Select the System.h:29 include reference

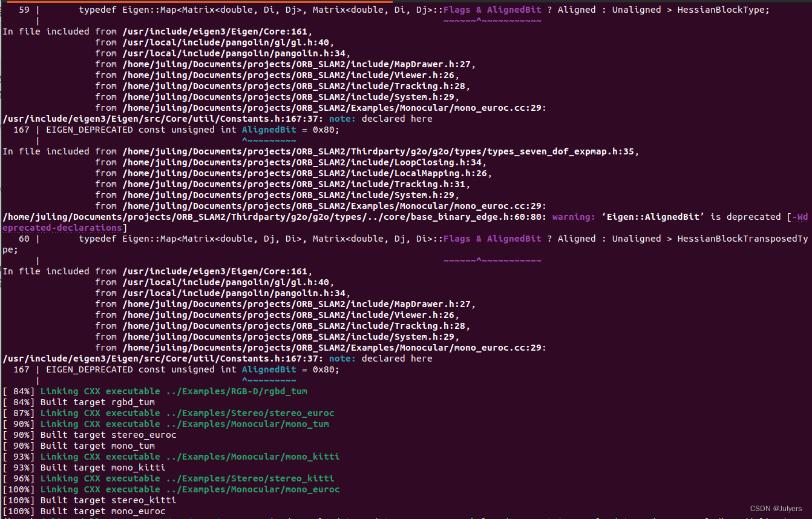266,96
